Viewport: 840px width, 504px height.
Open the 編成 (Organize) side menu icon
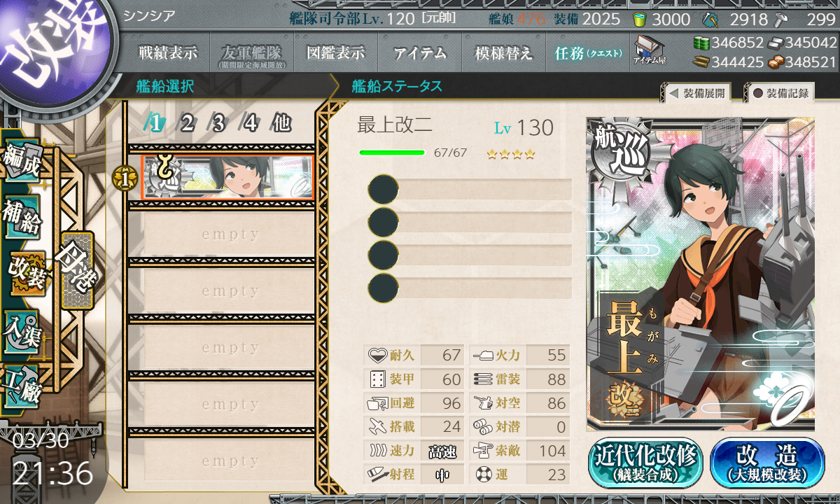click(x=22, y=162)
